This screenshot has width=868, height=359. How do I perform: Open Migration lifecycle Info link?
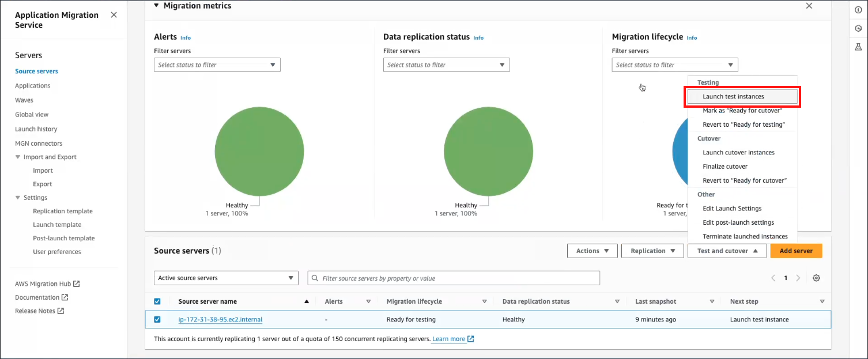click(x=692, y=37)
